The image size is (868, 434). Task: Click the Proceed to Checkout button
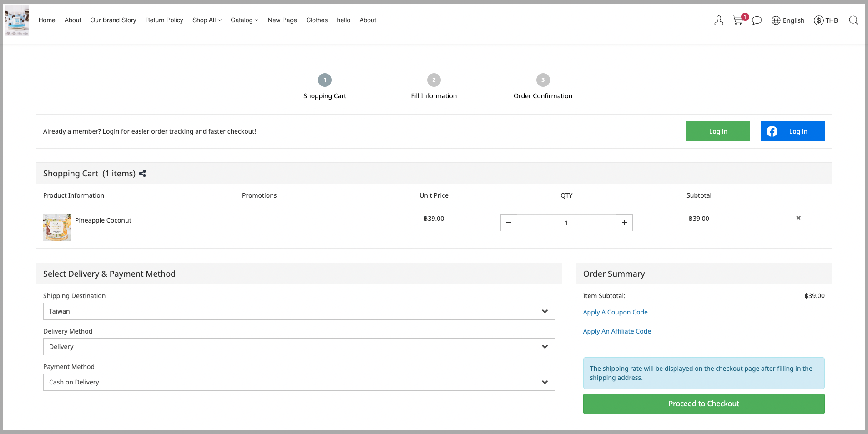pos(704,404)
